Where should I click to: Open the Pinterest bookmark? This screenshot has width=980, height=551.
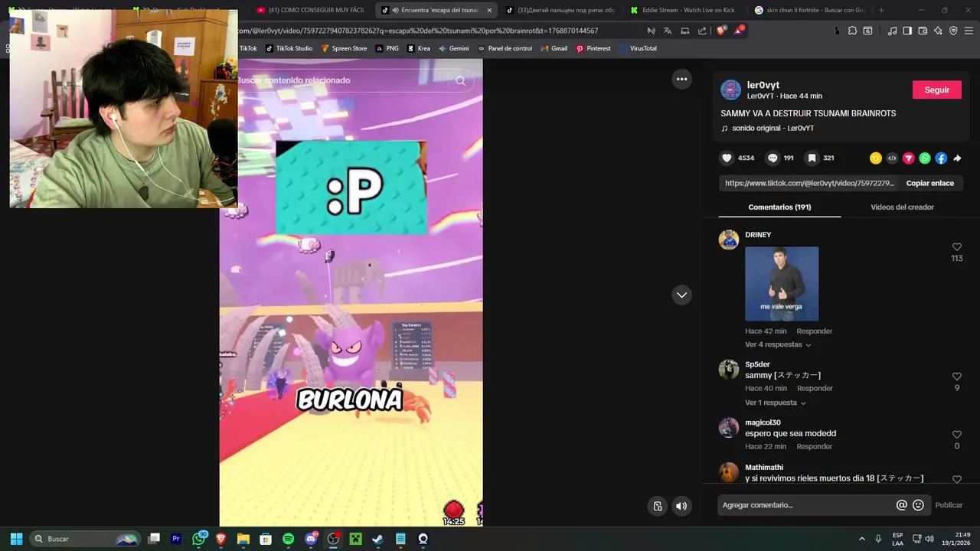click(x=593, y=48)
